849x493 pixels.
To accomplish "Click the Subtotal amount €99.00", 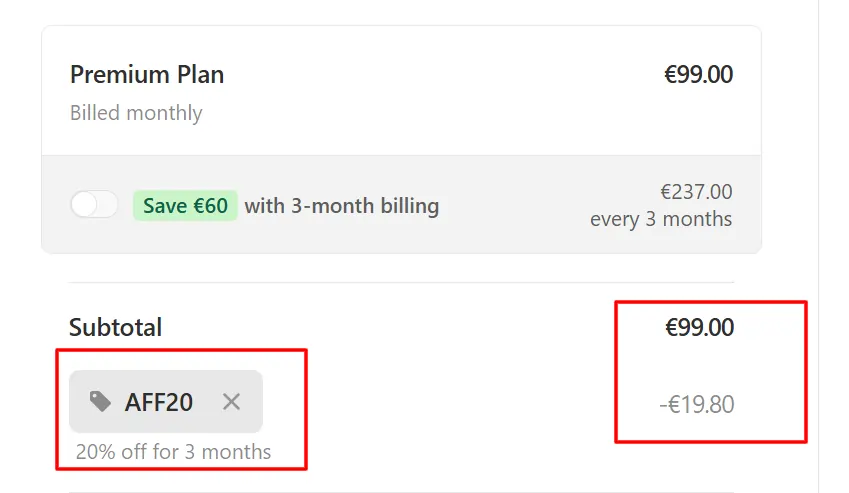I will coord(700,327).
